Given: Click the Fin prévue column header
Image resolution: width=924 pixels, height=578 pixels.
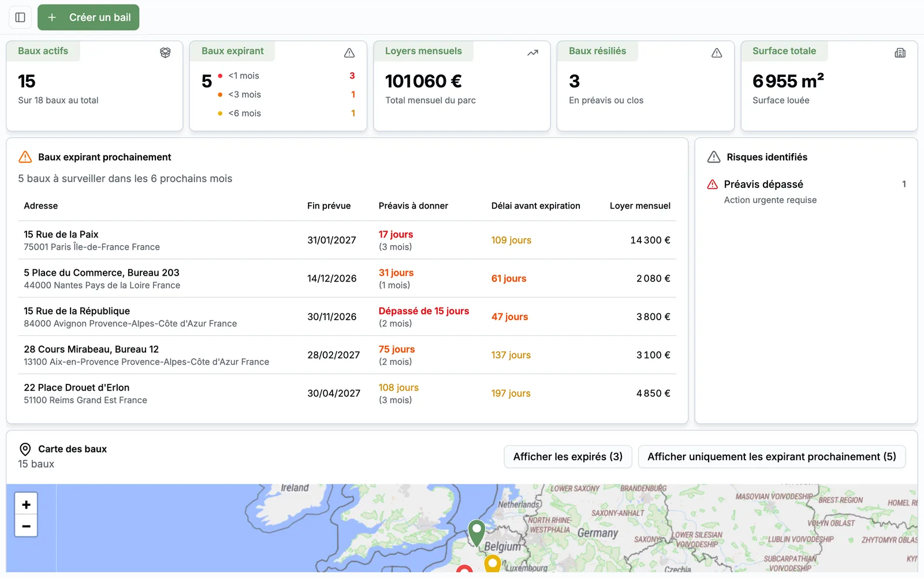Looking at the screenshot, I should pos(329,206).
